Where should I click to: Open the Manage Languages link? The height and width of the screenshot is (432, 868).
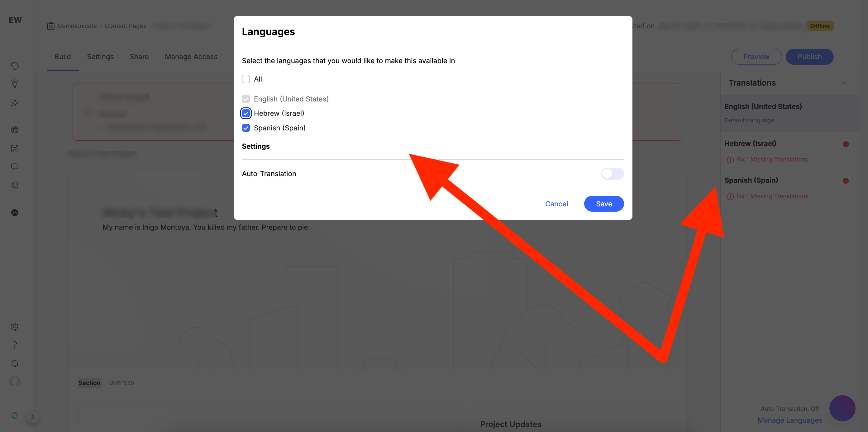pos(790,420)
